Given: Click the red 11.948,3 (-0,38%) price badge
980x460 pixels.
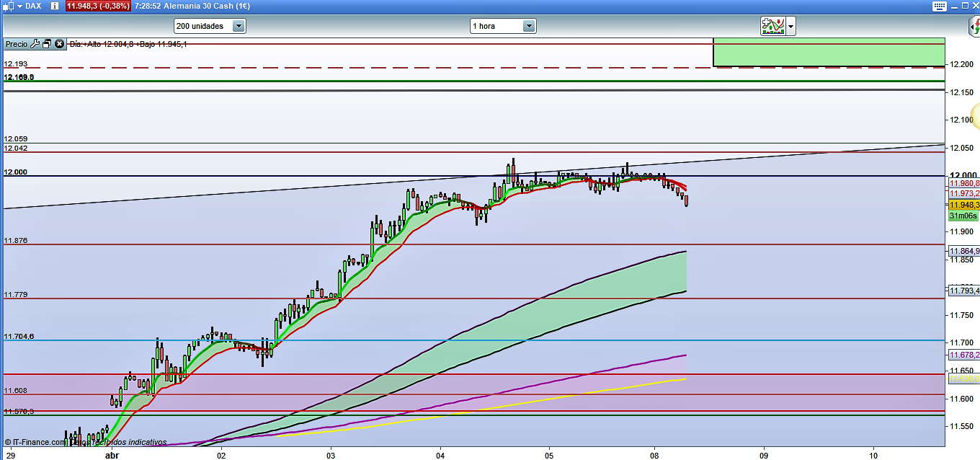Looking at the screenshot, I should tap(98, 6).
